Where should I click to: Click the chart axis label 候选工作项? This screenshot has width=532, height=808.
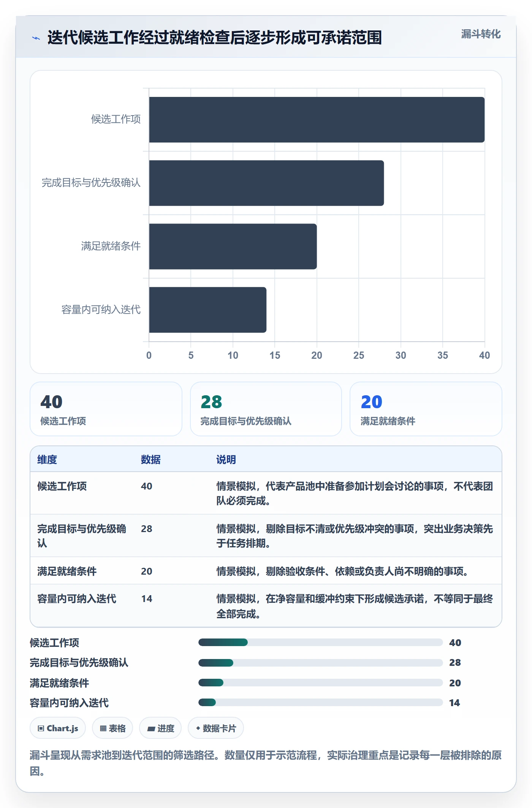click(116, 119)
